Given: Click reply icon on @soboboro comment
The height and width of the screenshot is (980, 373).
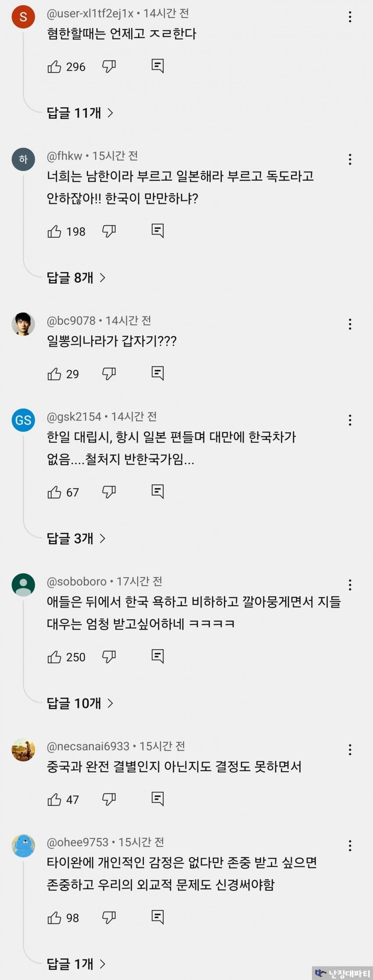Looking at the screenshot, I should click(x=158, y=657).
